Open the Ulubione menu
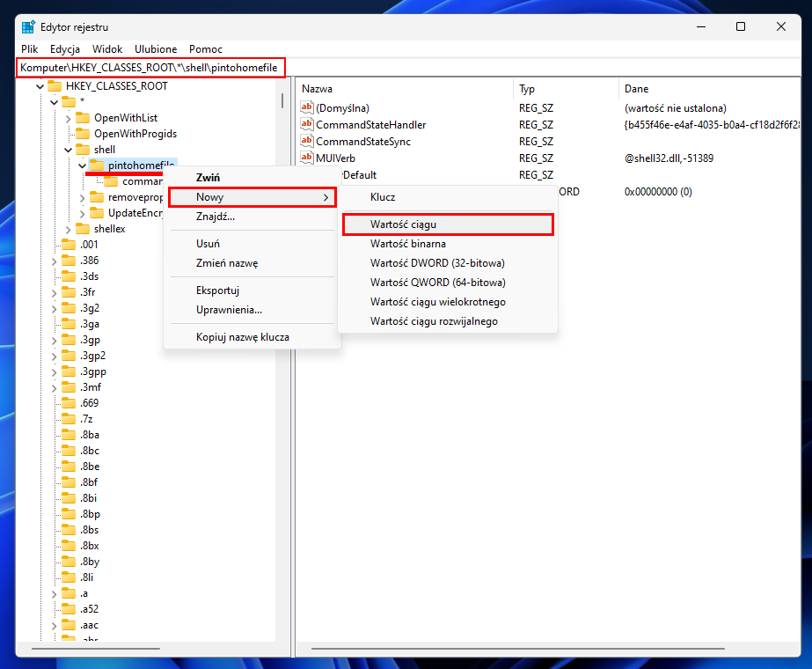This screenshot has height=669, width=812. click(x=156, y=48)
